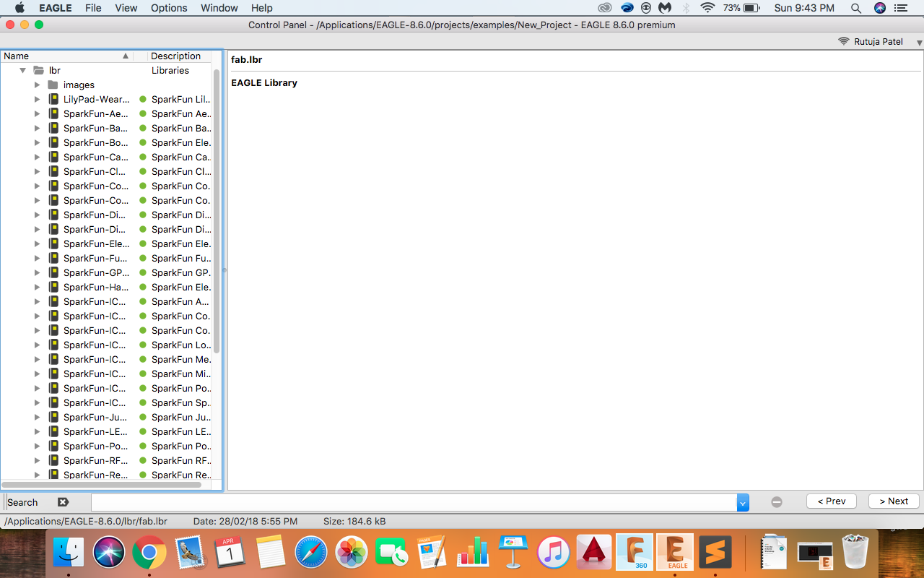Image resolution: width=924 pixels, height=578 pixels.
Task: Open the Wi-Fi status menu
Action: 707,8
